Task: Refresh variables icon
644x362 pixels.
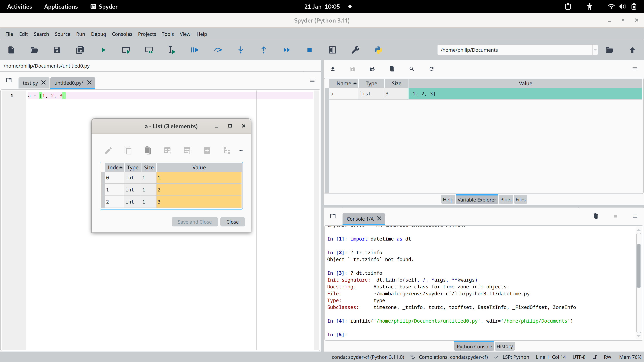Action: pos(431,69)
